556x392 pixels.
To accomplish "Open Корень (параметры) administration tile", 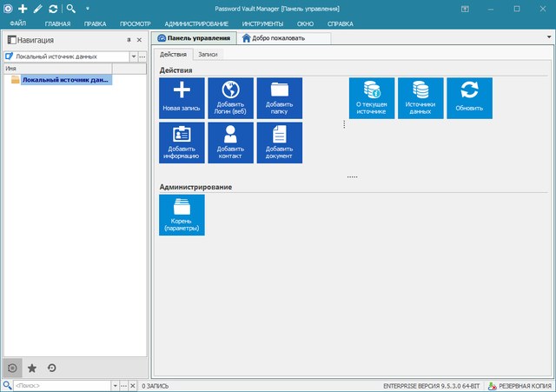I will tap(182, 214).
